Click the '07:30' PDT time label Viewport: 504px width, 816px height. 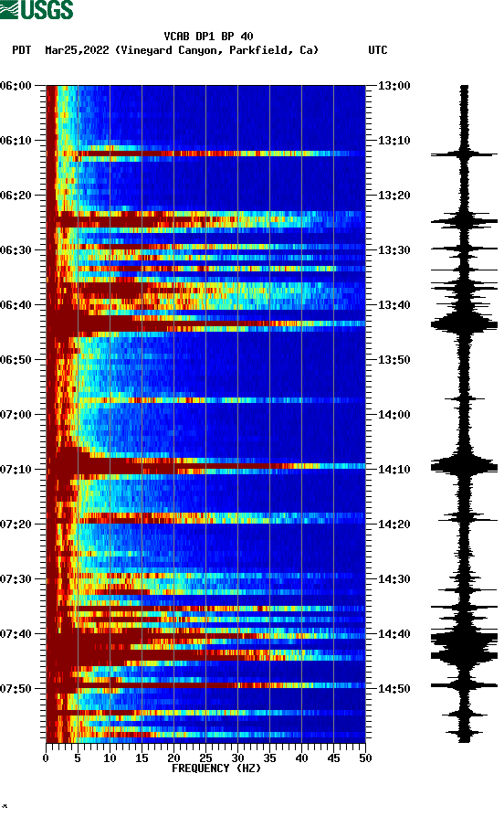click(16, 578)
